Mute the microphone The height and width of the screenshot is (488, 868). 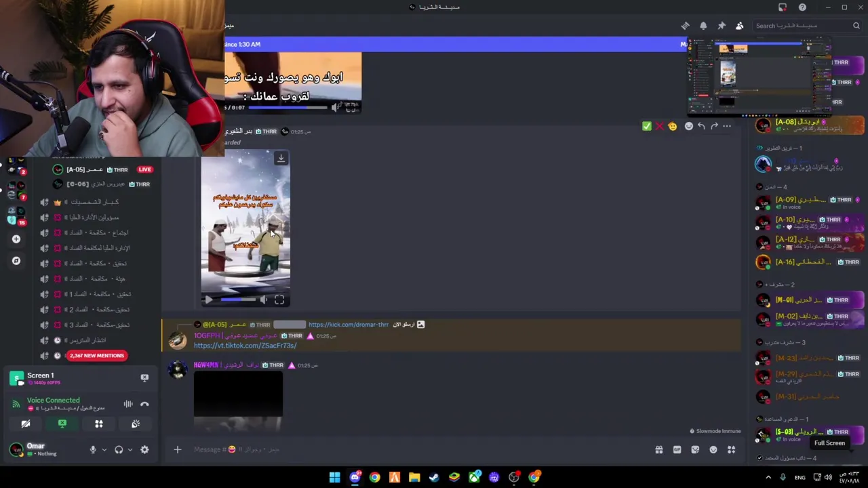(x=93, y=449)
